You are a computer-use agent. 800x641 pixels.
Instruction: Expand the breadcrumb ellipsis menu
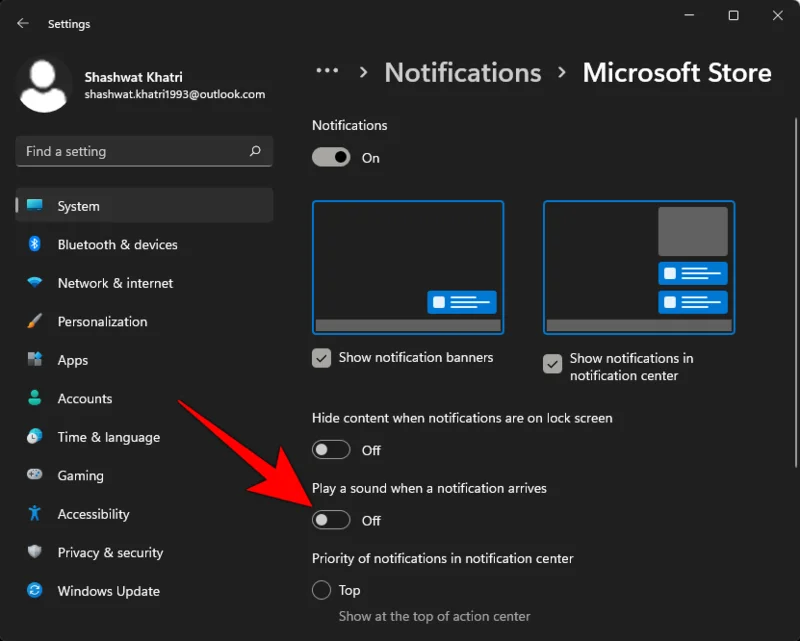click(x=327, y=71)
